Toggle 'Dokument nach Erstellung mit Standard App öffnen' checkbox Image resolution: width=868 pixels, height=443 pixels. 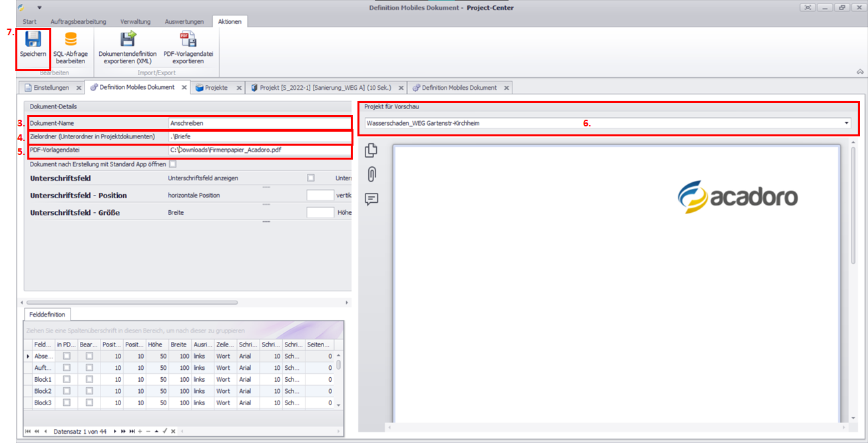173,164
